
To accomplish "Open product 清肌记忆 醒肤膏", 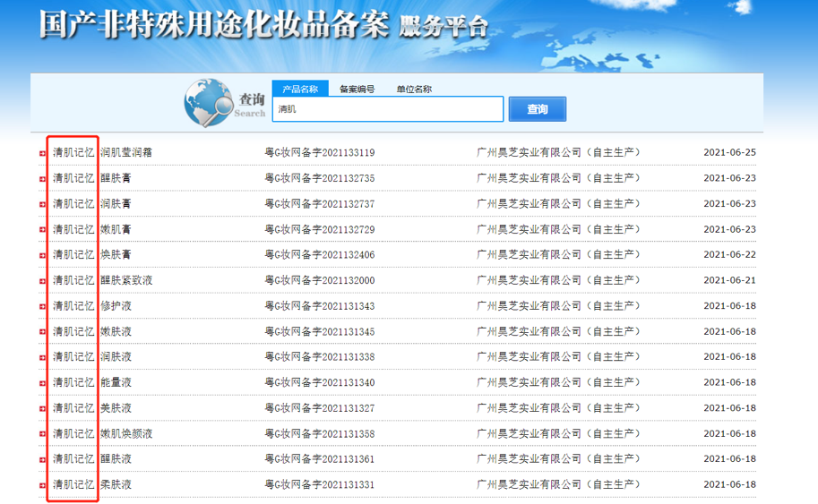I will (x=91, y=178).
